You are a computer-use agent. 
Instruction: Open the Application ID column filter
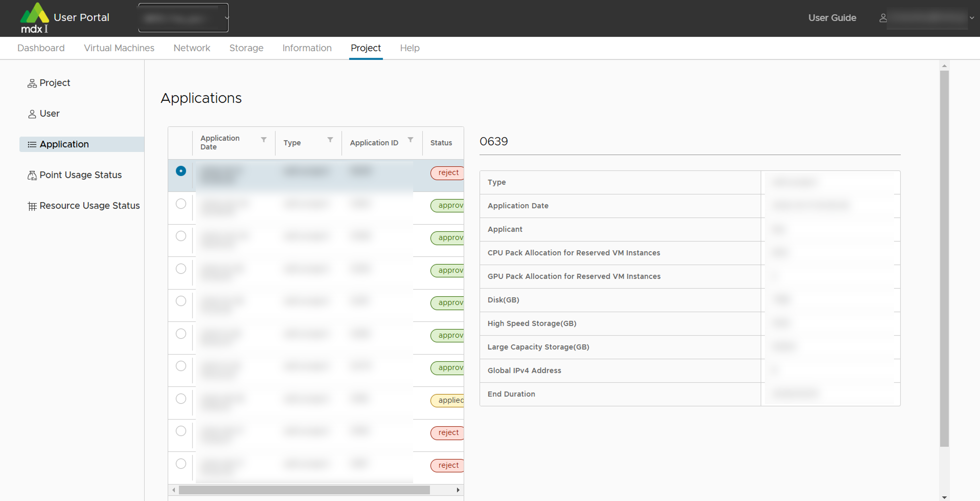point(410,140)
